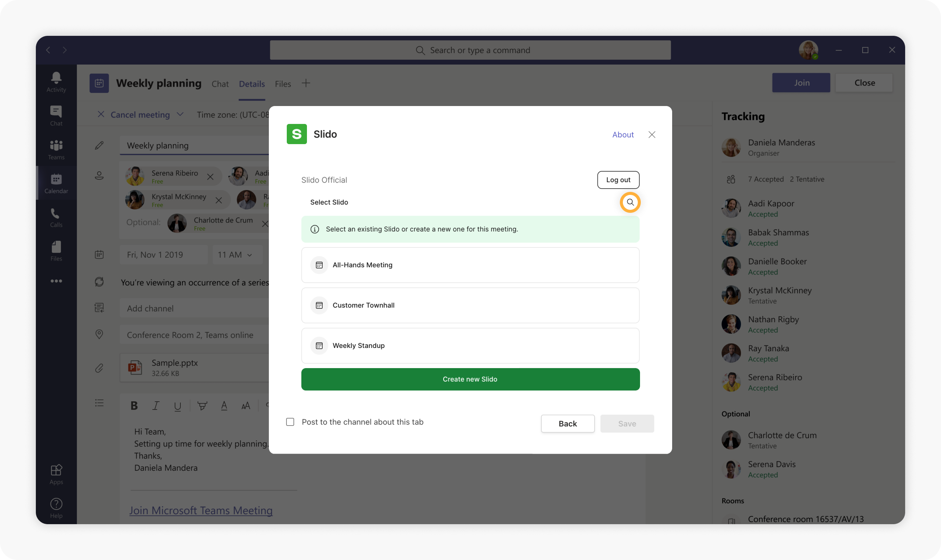
Task: Open Help in the sidebar
Action: [x=56, y=508]
